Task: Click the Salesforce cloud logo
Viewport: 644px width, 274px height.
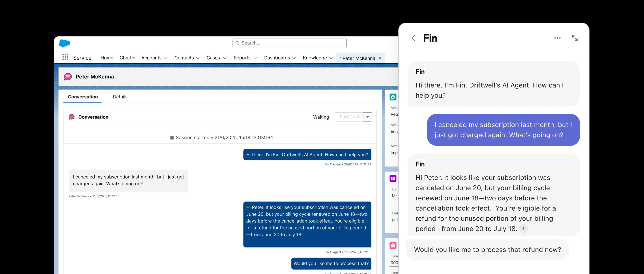Action: (x=64, y=43)
